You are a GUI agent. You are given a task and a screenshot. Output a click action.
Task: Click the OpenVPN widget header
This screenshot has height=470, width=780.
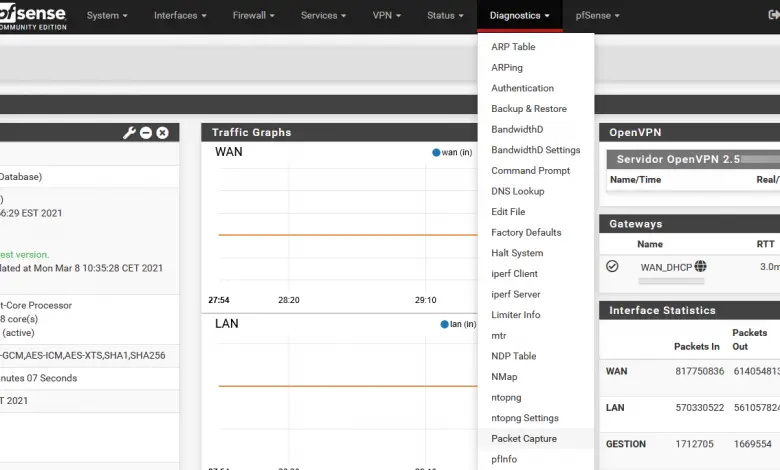(x=689, y=133)
